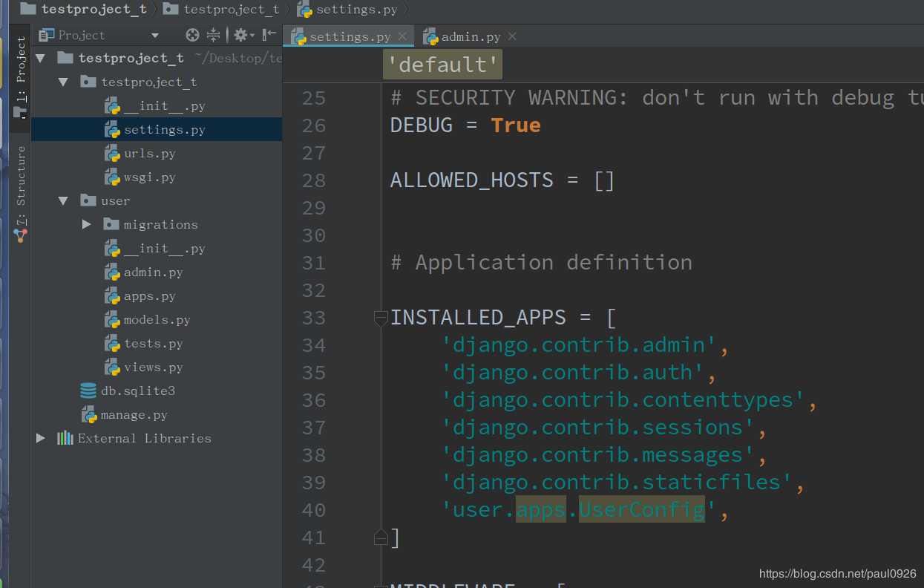Click the Application definition comment line

point(541,262)
